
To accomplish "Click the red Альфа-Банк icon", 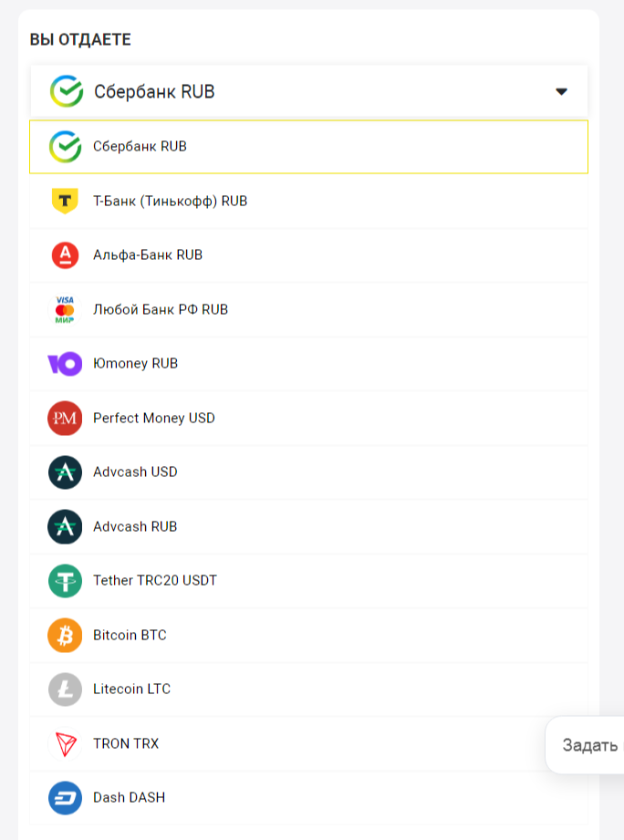I will tap(63, 255).
